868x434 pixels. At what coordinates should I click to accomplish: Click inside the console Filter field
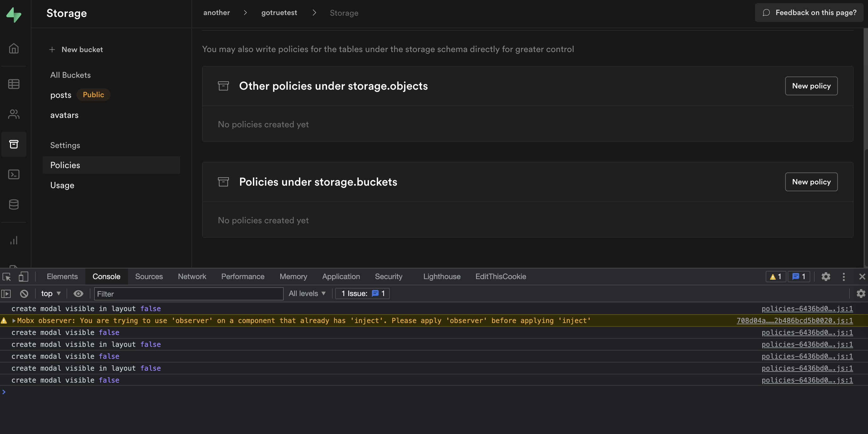coord(188,294)
